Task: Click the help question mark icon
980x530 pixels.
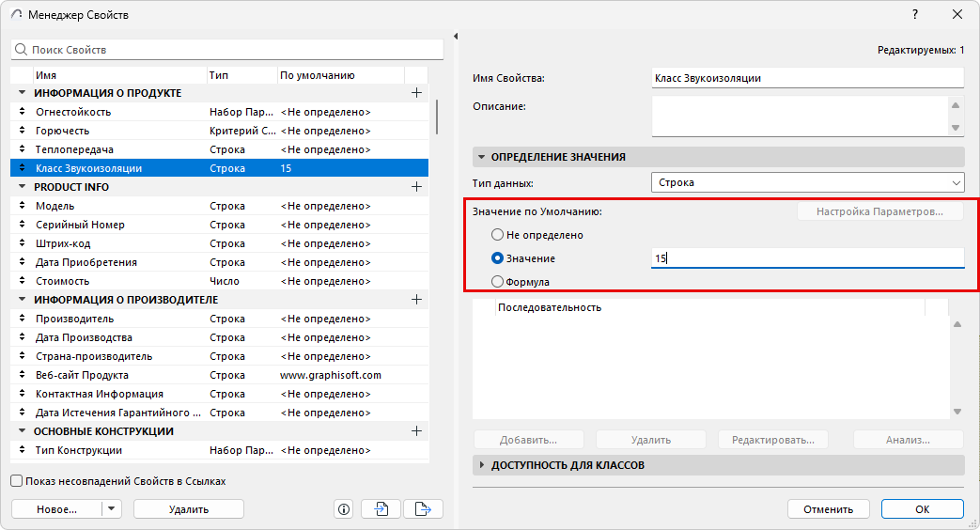Action: [x=915, y=15]
